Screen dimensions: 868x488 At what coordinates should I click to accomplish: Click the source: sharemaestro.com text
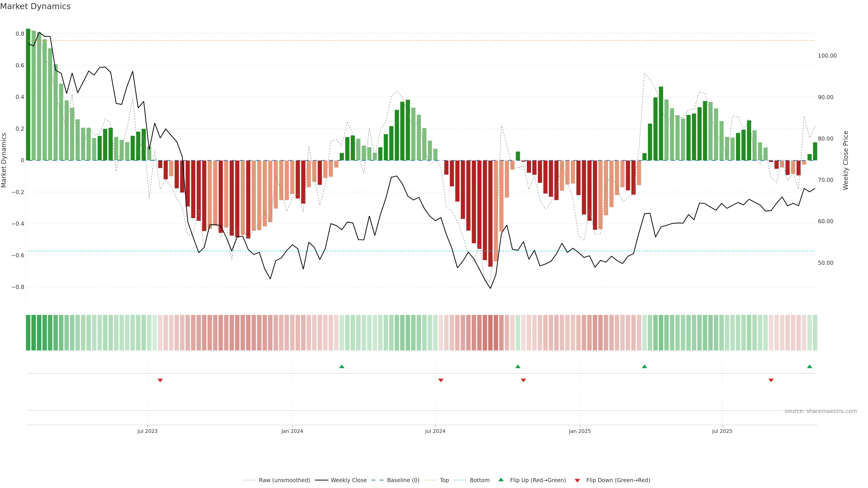pos(821,411)
